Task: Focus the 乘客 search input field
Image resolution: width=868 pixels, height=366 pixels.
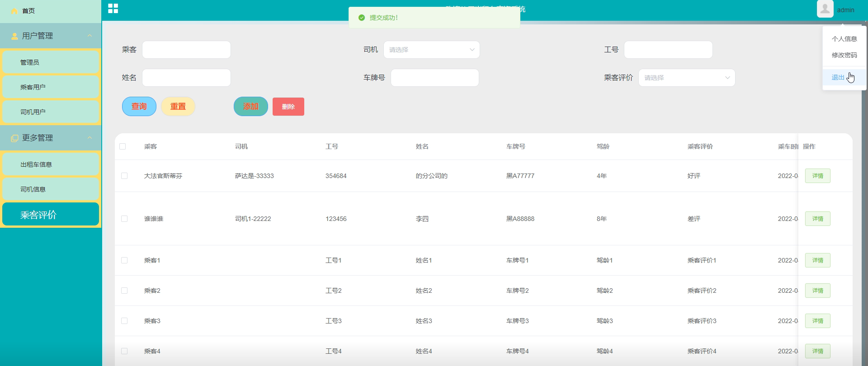Action: point(187,50)
